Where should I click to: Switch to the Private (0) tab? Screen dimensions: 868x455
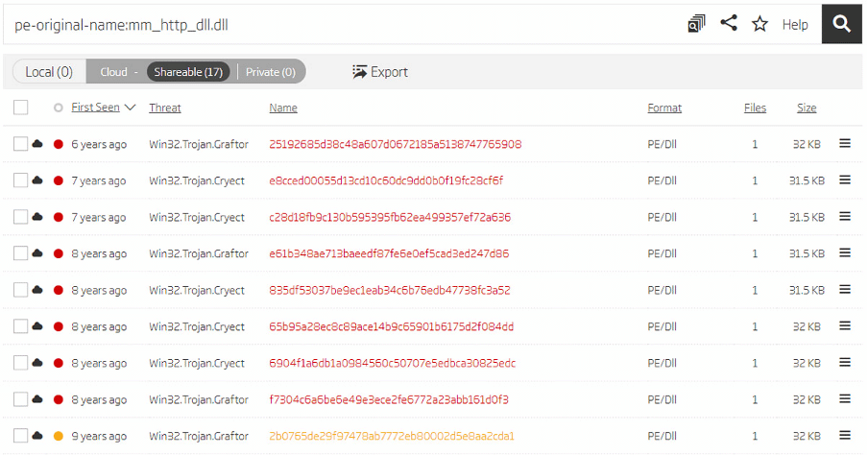(270, 72)
